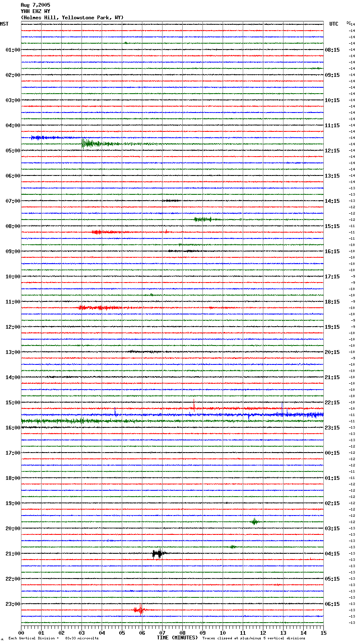Click minute tick label 09 on bottom axis
Viewport: 357px width, 644px height.
click(202, 633)
